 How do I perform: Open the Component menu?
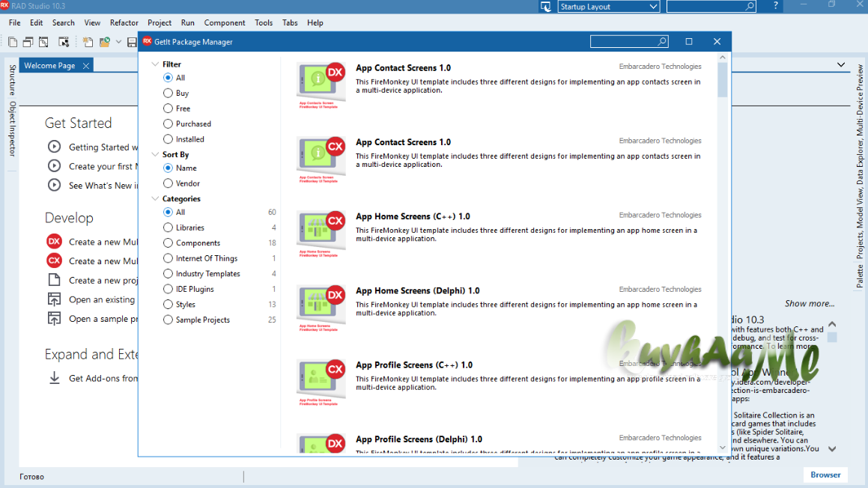[224, 22]
